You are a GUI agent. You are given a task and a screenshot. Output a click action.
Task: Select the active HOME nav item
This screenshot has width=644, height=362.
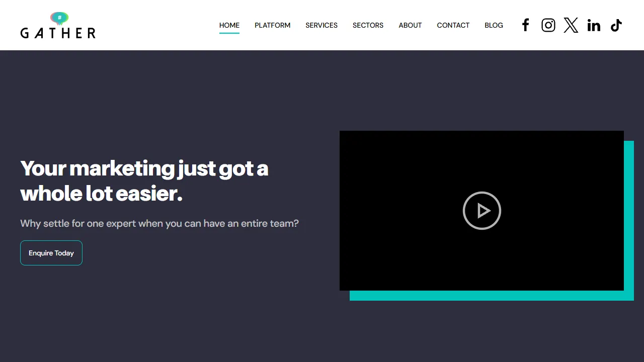click(x=229, y=25)
